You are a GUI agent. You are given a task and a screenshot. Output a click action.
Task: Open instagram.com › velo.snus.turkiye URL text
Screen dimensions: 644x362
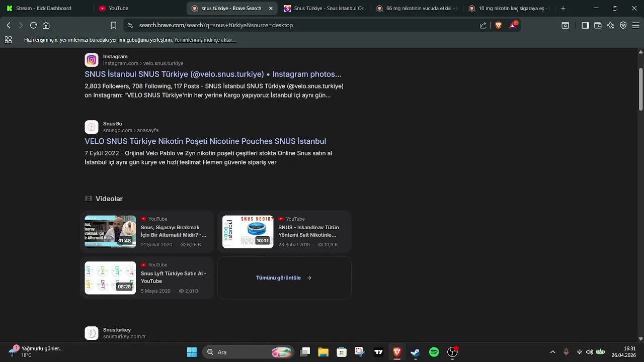(x=143, y=63)
